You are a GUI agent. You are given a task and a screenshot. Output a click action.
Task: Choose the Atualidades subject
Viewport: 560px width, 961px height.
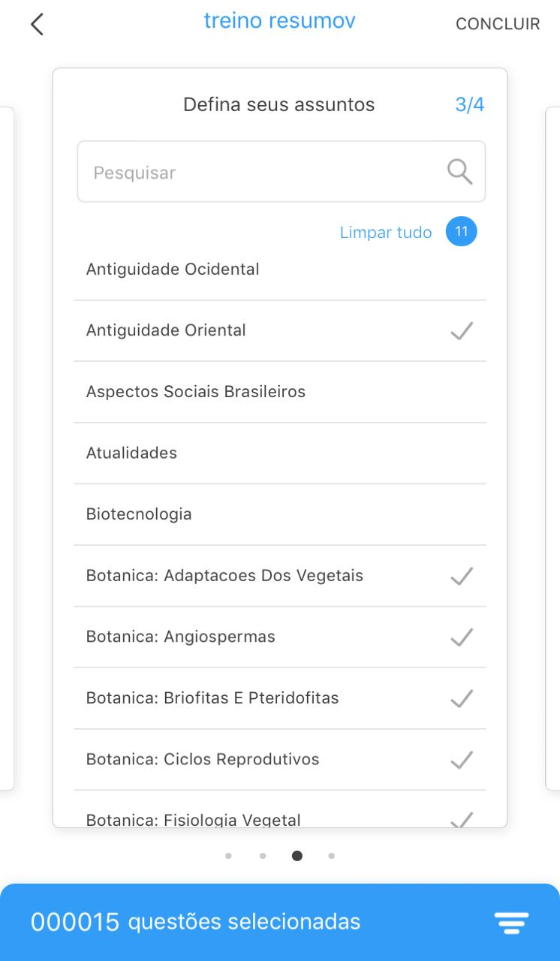click(x=132, y=453)
